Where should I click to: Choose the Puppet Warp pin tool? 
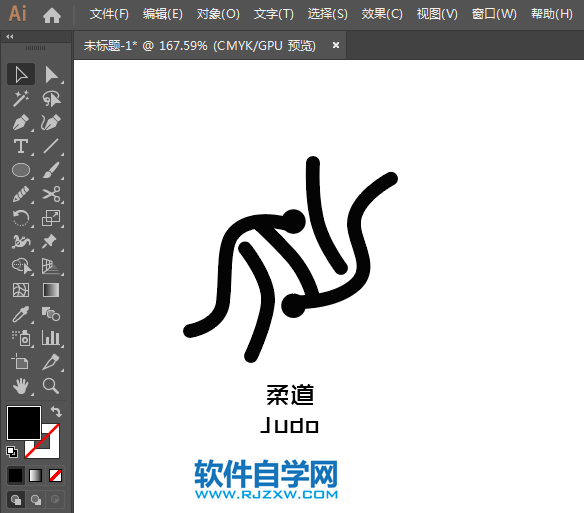pyautogui.click(x=51, y=242)
